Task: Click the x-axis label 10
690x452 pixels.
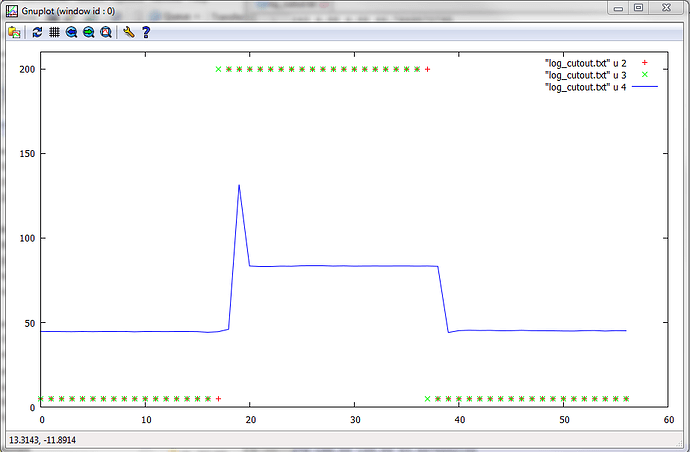Action: (x=146, y=420)
